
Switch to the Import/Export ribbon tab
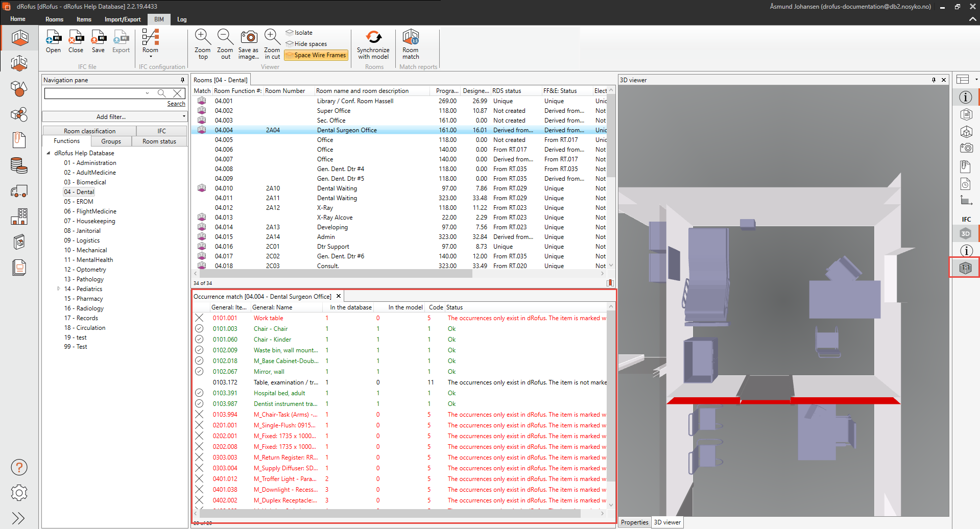pyautogui.click(x=123, y=19)
